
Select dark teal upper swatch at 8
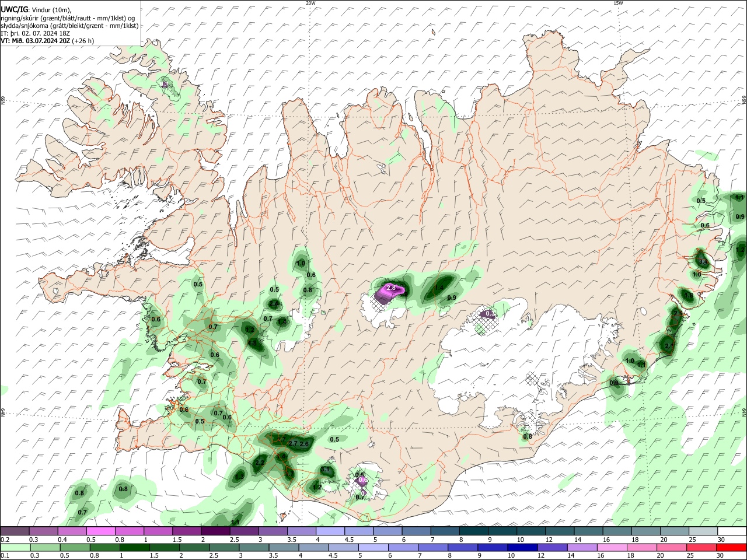(473, 531)
